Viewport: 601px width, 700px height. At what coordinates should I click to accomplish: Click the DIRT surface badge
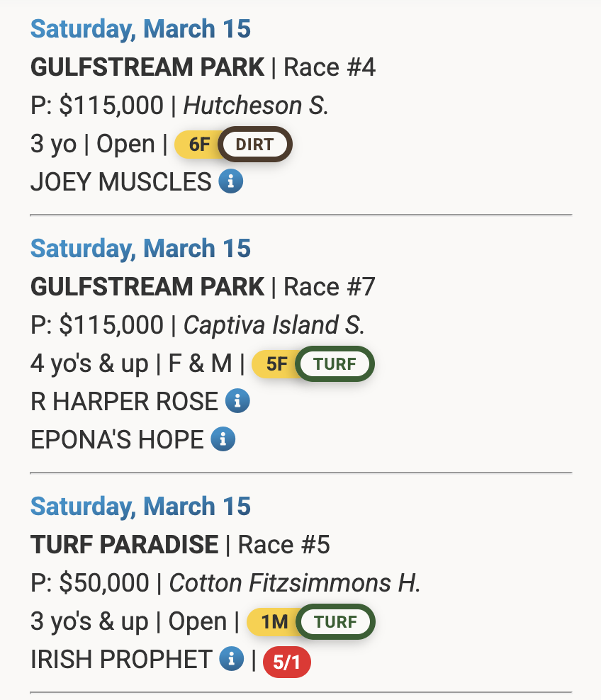[x=254, y=145]
